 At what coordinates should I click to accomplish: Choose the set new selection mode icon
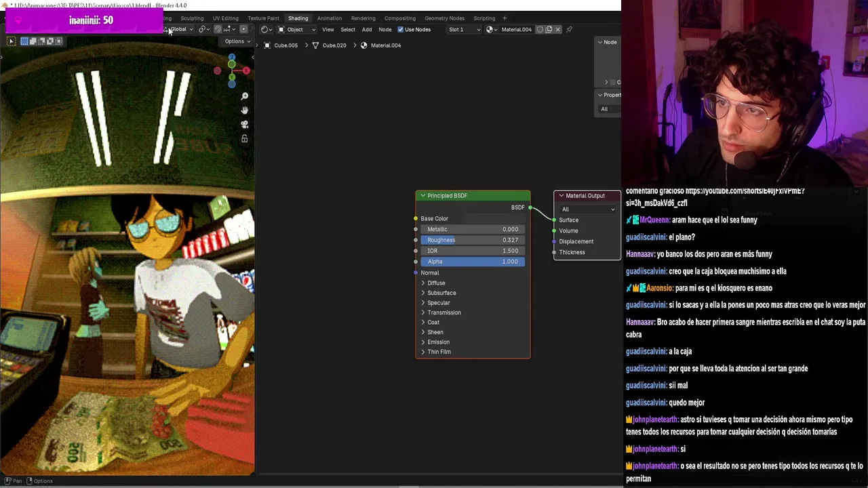coord(24,41)
